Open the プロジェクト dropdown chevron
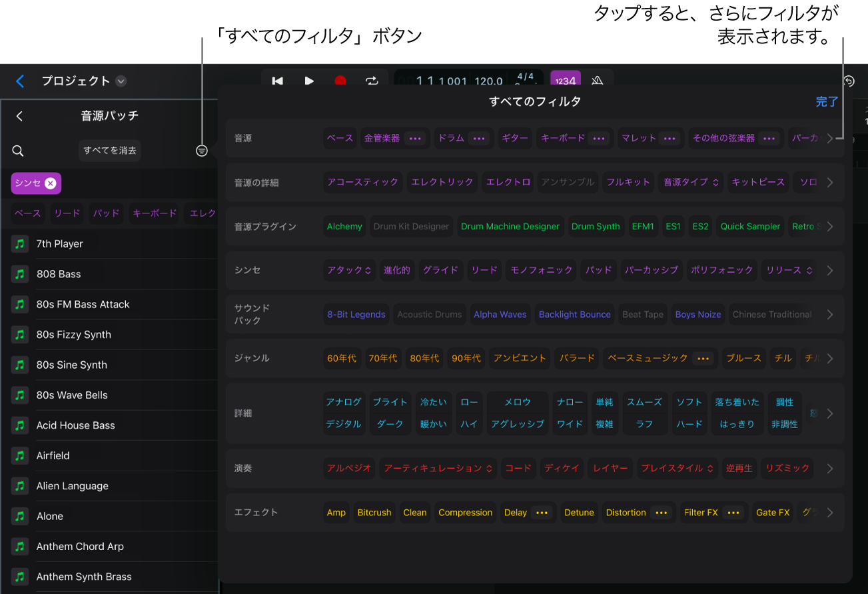The height and width of the screenshot is (594, 868). (x=121, y=81)
